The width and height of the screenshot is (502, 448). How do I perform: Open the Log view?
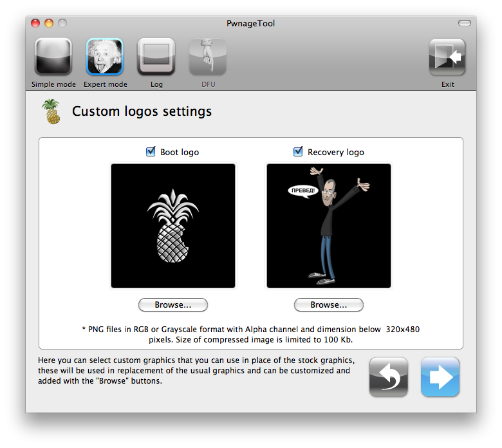(156, 57)
